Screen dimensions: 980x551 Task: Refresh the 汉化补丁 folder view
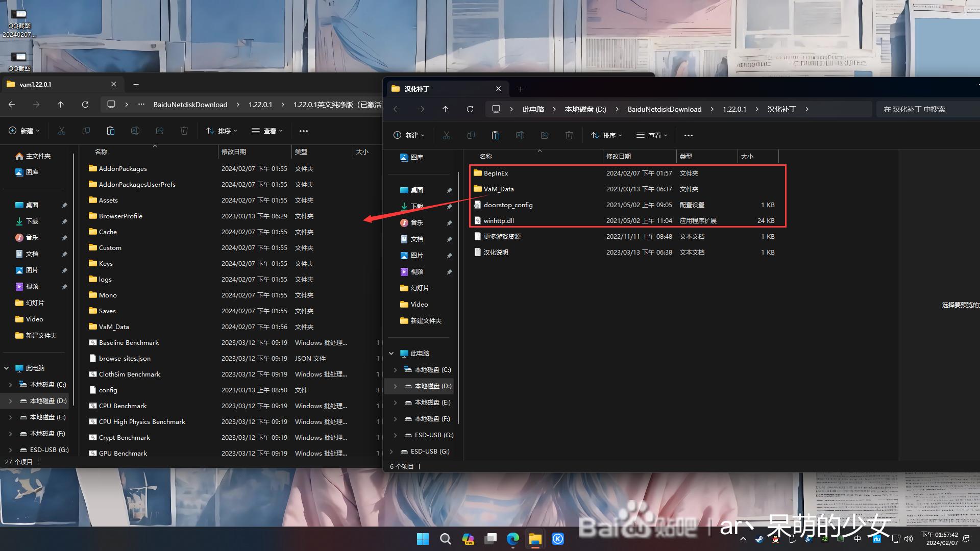pos(470,109)
